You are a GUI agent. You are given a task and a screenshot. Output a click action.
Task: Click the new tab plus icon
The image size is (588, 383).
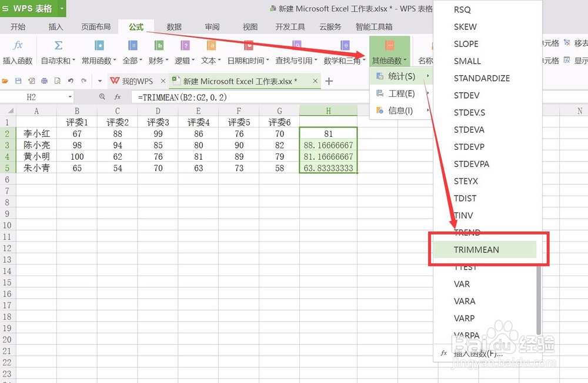point(329,81)
